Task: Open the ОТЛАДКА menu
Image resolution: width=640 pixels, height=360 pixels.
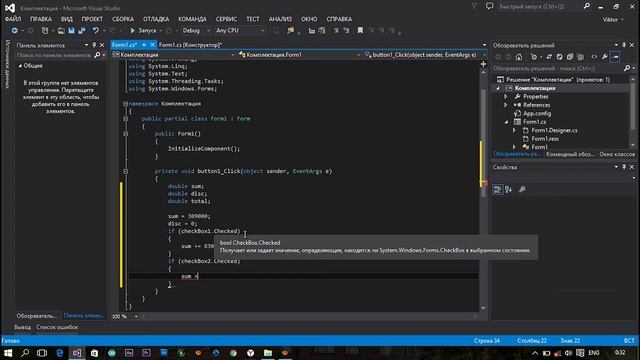Action: tap(156, 19)
